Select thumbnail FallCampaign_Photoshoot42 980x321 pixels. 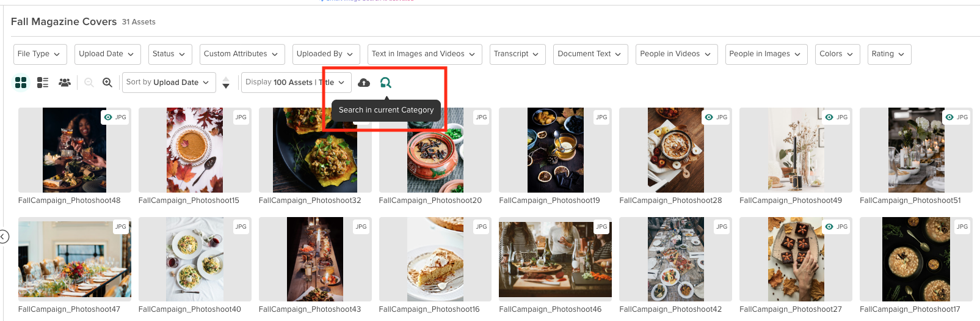coord(676,259)
